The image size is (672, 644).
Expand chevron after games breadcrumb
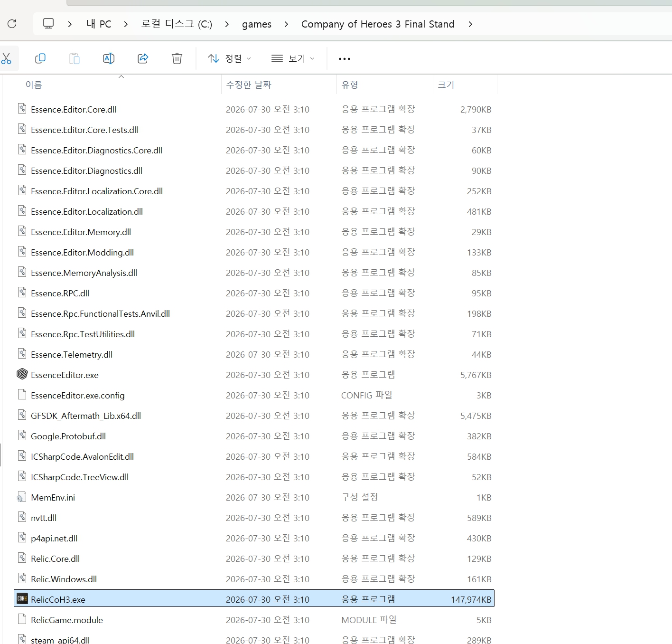[x=286, y=24]
